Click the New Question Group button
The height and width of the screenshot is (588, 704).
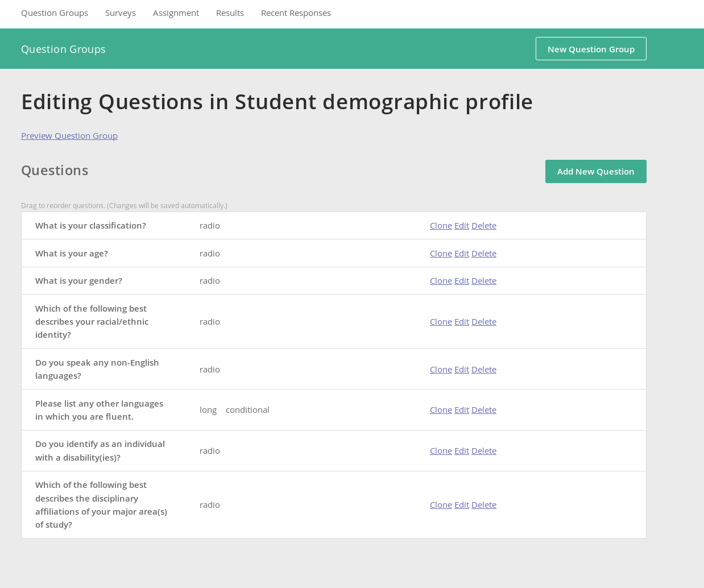pyautogui.click(x=591, y=48)
